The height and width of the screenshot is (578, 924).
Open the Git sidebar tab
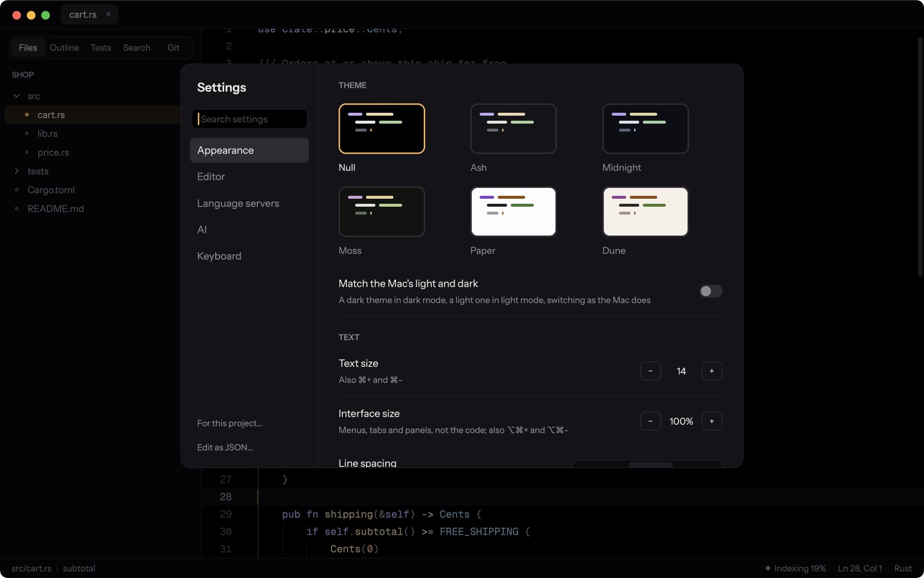173,47
